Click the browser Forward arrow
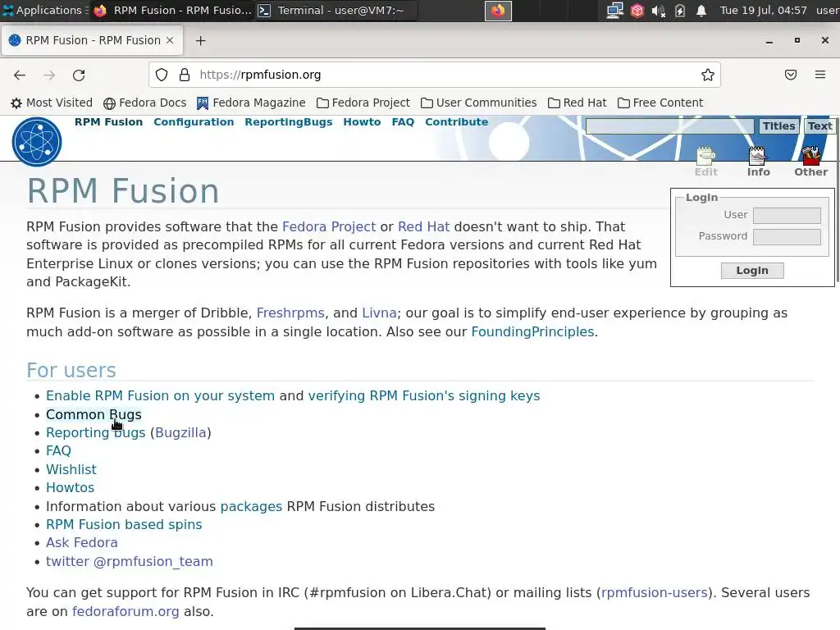The height and width of the screenshot is (630, 840). 49,75
